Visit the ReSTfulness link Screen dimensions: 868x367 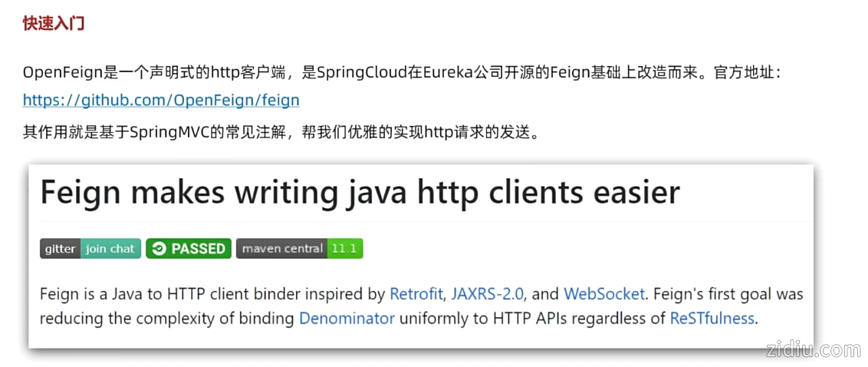click(x=712, y=318)
